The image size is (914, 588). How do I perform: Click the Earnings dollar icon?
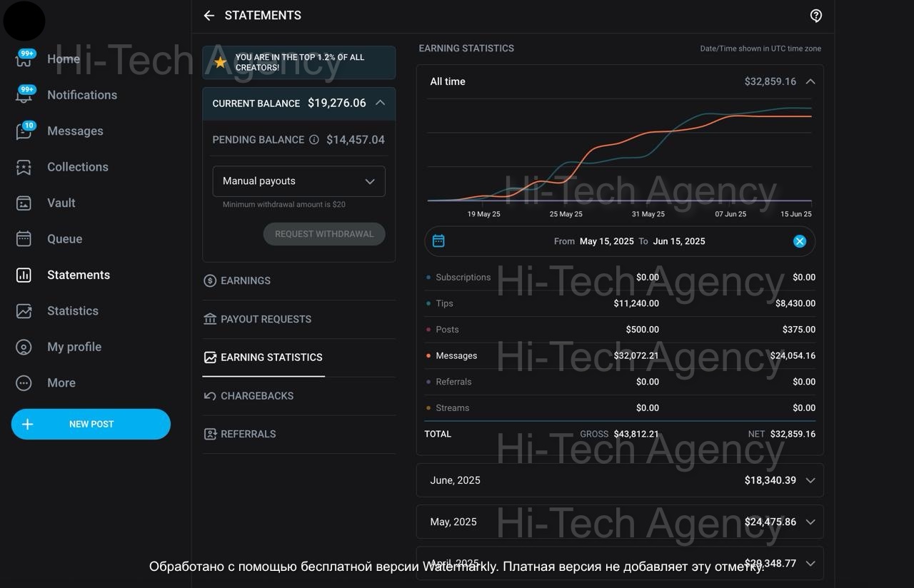click(x=210, y=281)
